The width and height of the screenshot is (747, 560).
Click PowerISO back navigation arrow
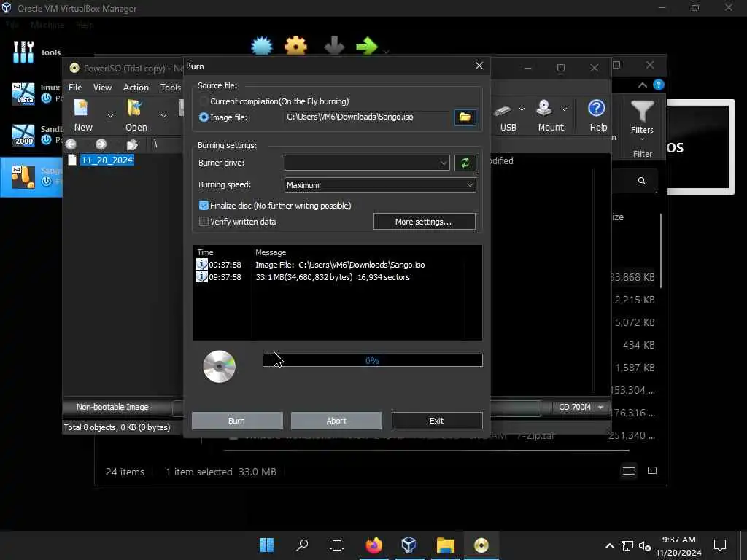71,144
